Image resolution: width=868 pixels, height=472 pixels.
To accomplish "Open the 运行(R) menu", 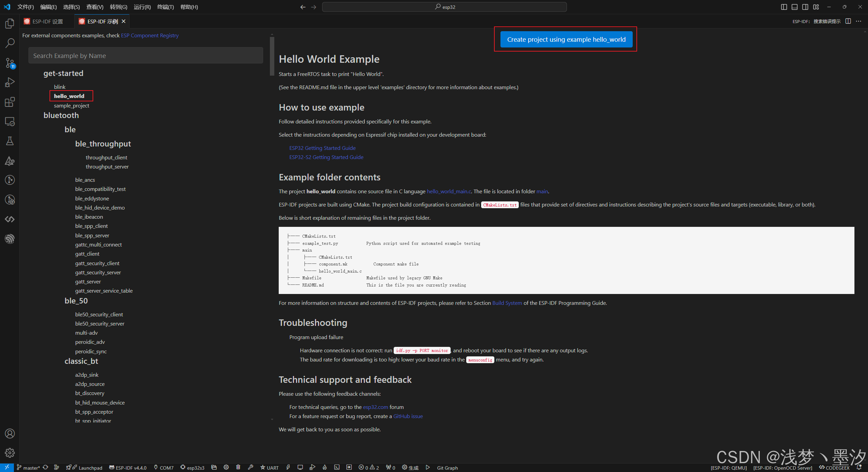I will click(142, 7).
